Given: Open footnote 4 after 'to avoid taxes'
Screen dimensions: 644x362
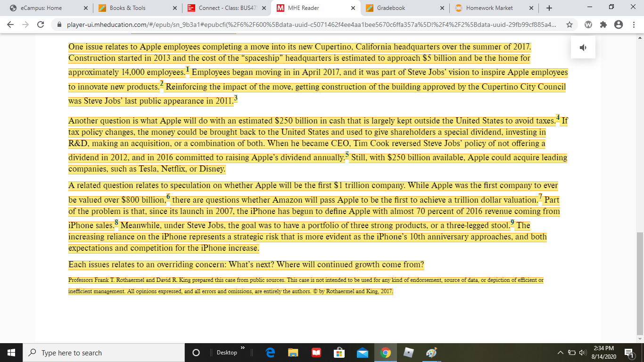Looking at the screenshot, I should [x=558, y=117].
